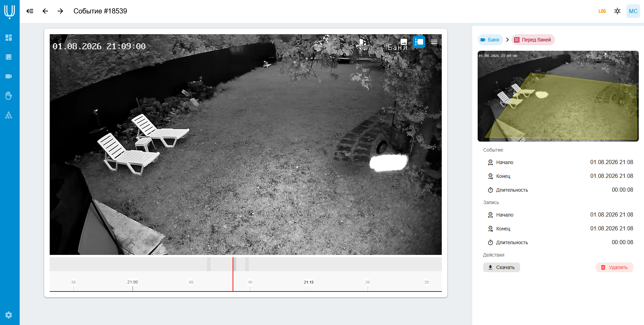
Task: Open the archive film-strip icon in sidebar
Action: [9, 57]
